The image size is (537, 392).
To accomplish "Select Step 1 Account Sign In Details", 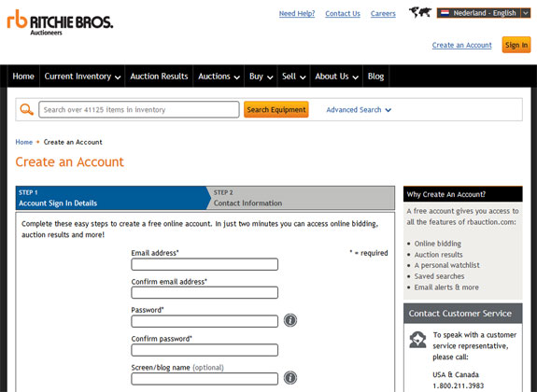I will click(113, 198).
